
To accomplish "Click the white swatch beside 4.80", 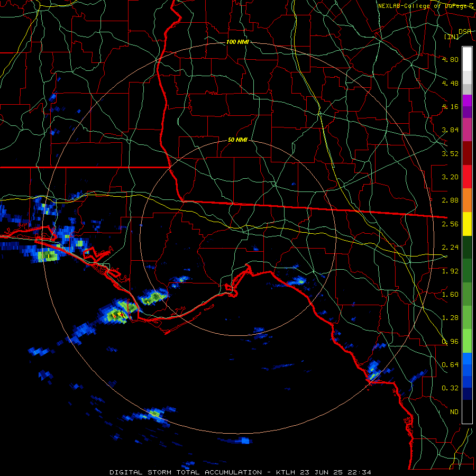I will pos(467,59).
